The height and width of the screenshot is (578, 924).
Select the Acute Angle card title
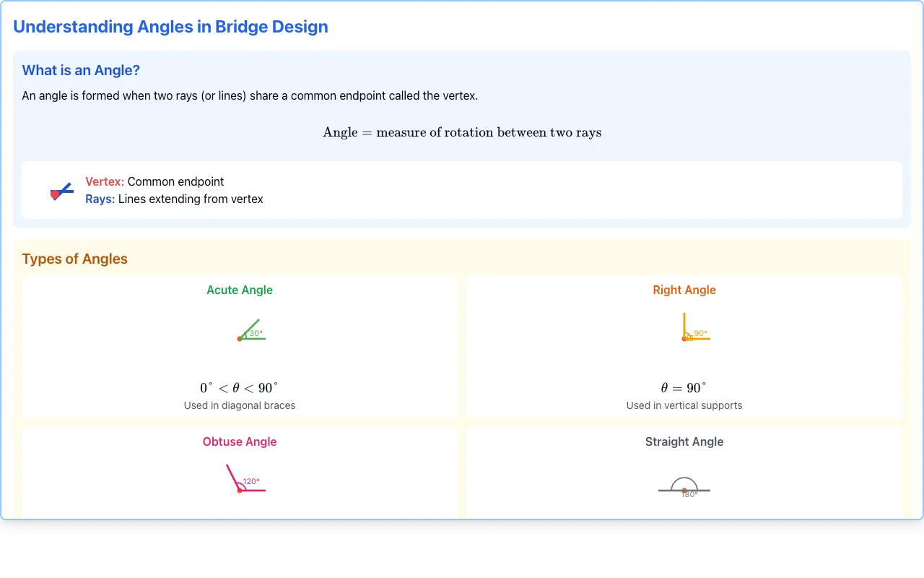[x=240, y=290]
